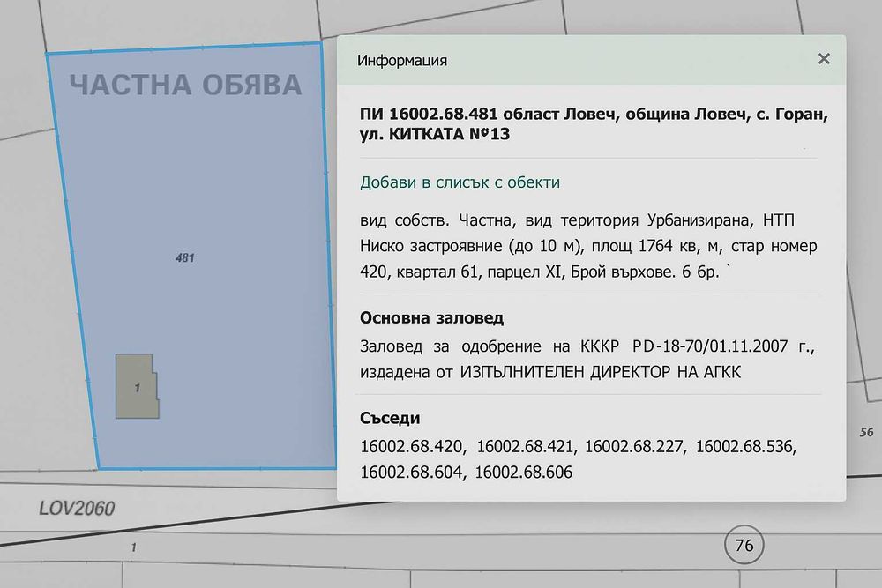Click neighbor ID 16002.68.536
The height and width of the screenshot is (588, 882).
click(x=745, y=446)
